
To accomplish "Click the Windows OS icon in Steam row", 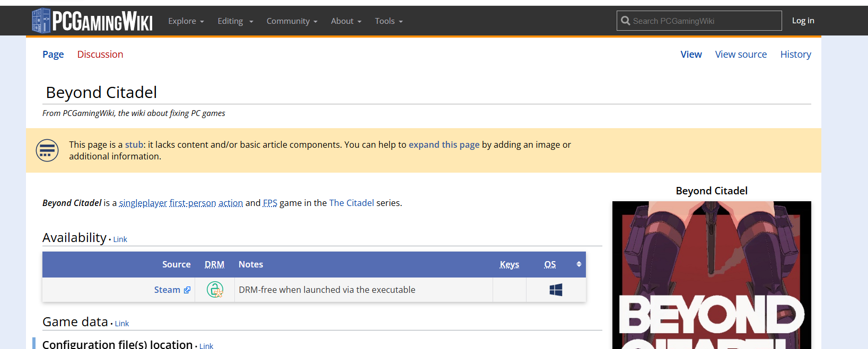I will click(556, 290).
